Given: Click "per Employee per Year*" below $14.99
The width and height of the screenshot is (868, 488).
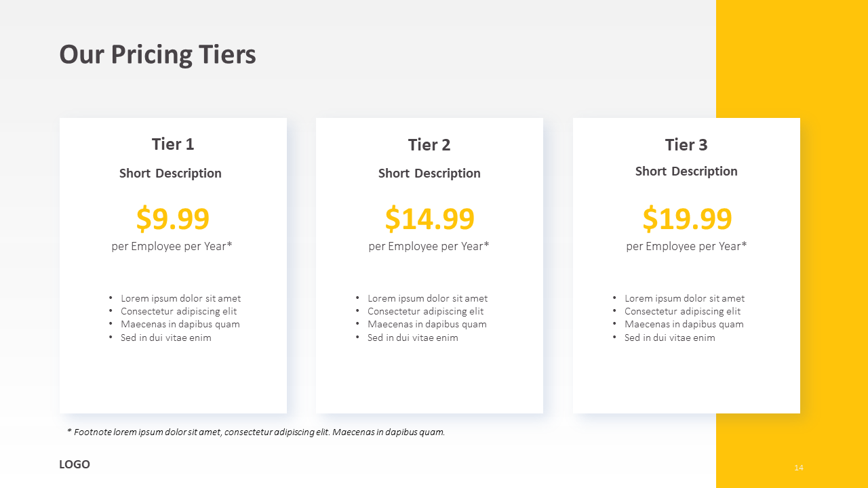Looking at the screenshot, I should pyautogui.click(x=429, y=246).
